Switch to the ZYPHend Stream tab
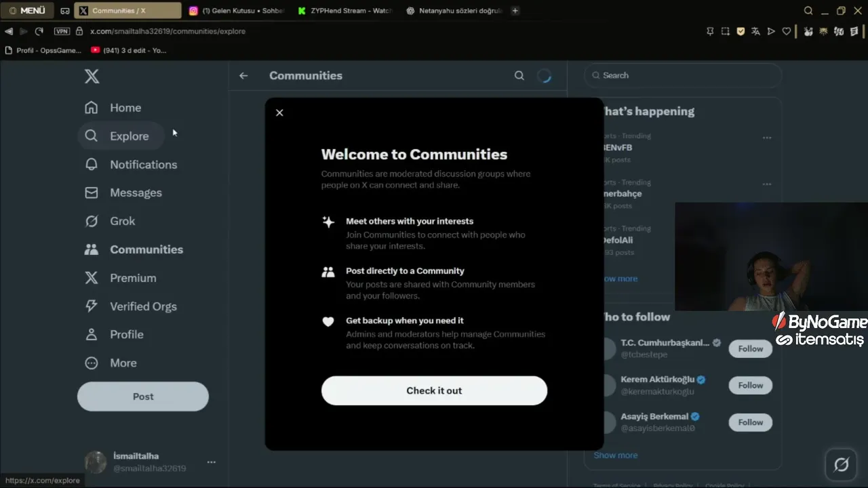 (344, 11)
